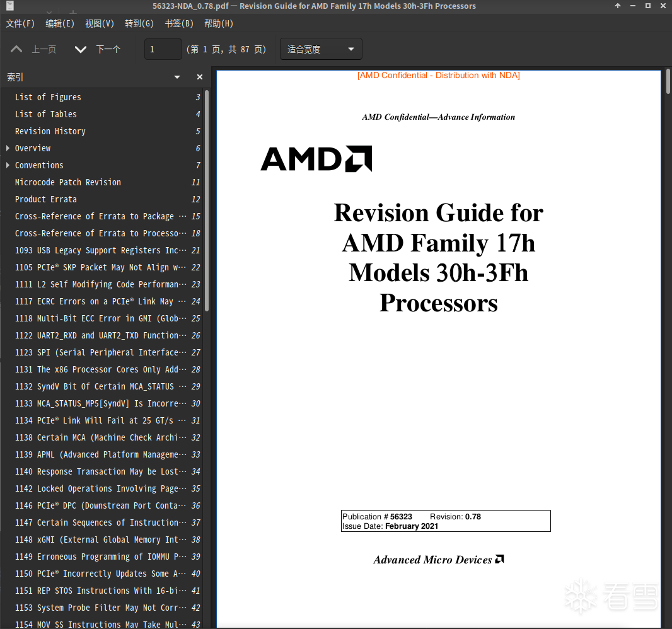Open the zoom level dropdown 适合宽度
The height and width of the screenshot is (629, 672).
click(321, 49)
